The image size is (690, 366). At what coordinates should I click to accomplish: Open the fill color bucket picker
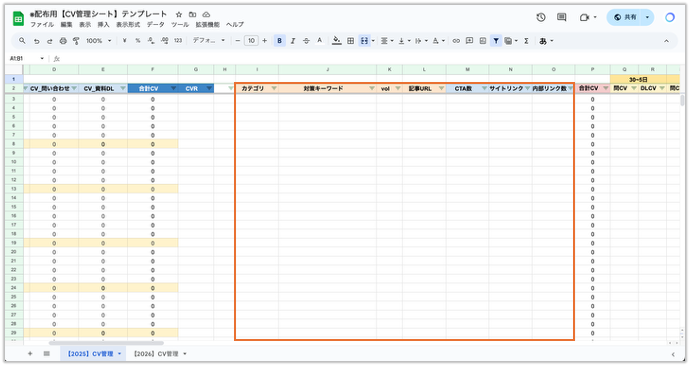[x=337, y=41]
